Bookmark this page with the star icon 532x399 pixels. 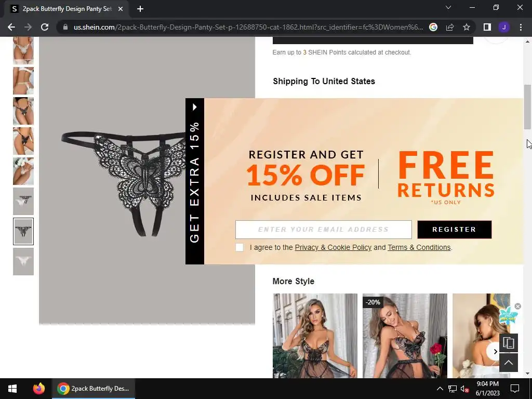(x=467, y=27)
